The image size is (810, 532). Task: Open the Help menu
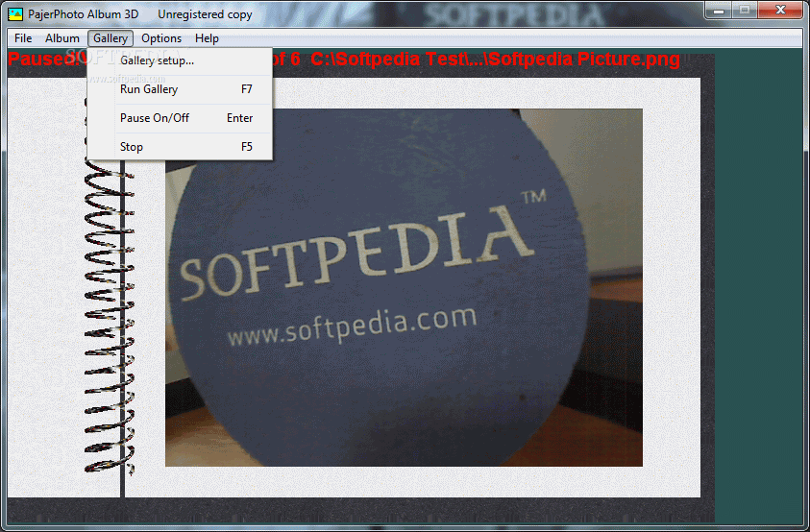pyautogui.click(x=207, y=38)
